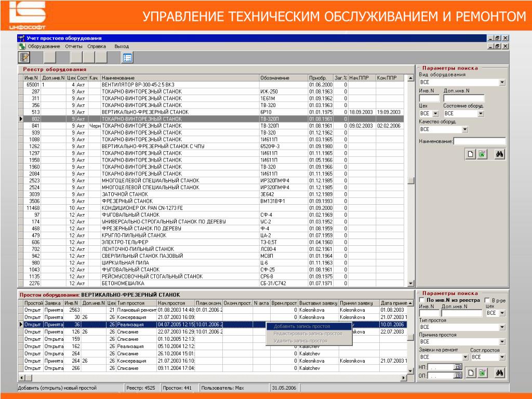Click the 'Приобр.' column header
The width and height of the screenshot is (532, 399).
[321, 78]
